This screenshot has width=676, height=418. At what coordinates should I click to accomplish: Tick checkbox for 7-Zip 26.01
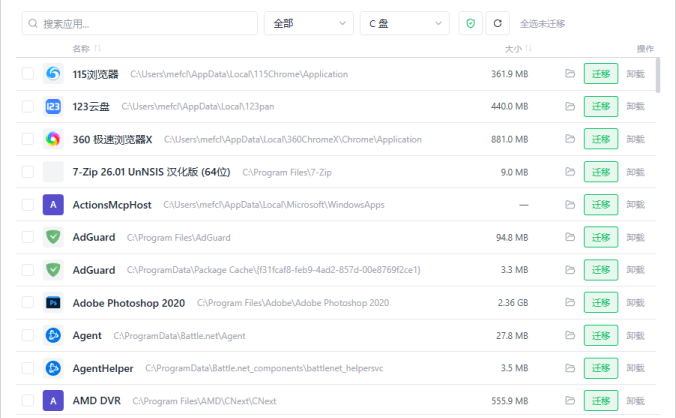[x=28, y=172]
